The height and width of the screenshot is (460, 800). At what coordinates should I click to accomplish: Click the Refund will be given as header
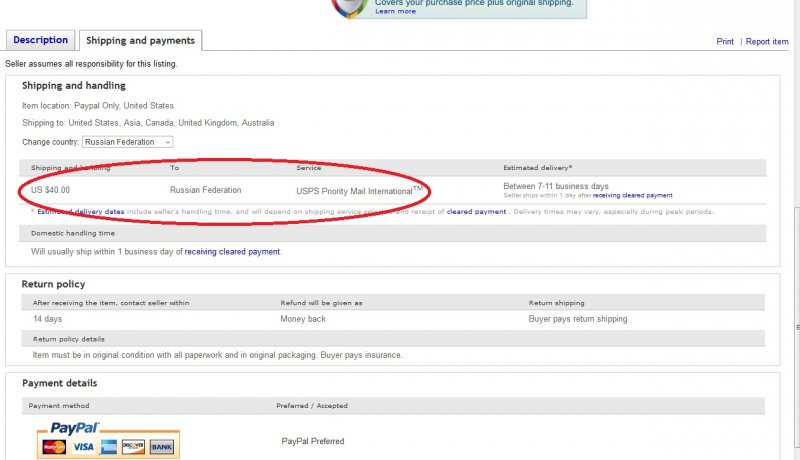[x=321, y=303]
